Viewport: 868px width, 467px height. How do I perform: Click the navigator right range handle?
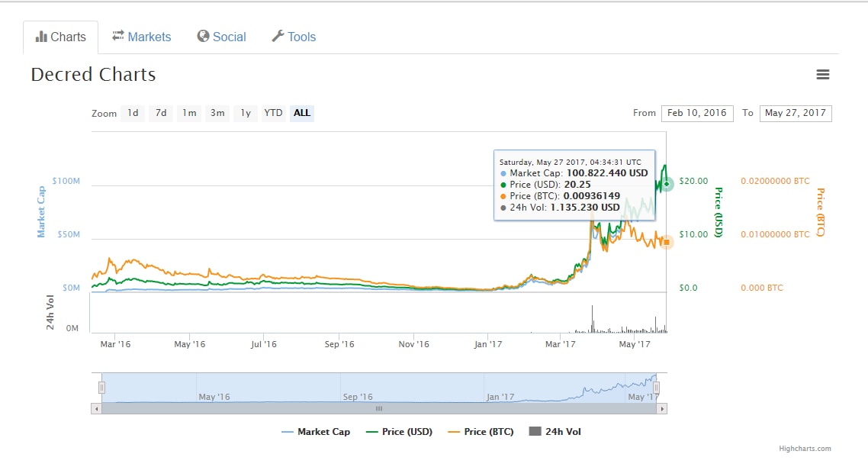(x=657, y=388)
